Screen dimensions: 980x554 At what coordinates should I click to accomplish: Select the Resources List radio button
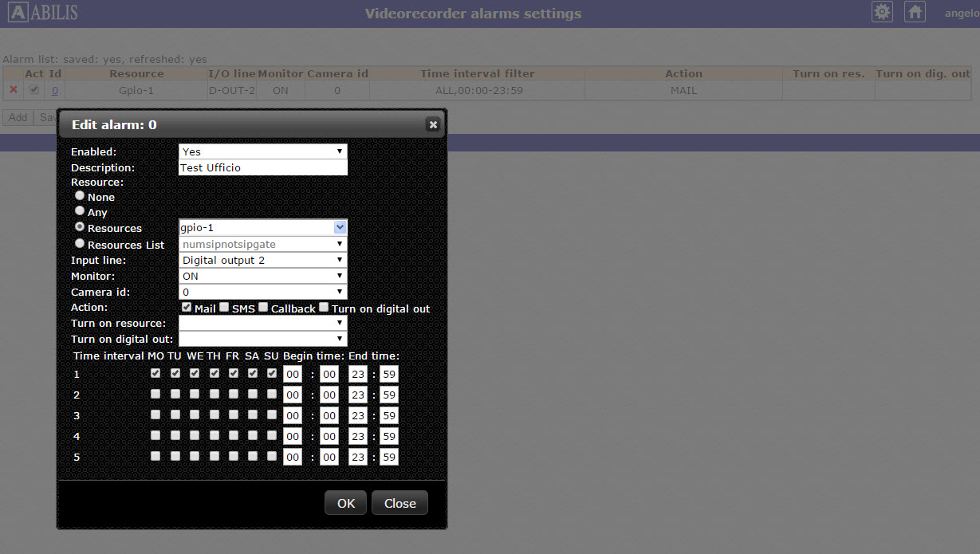point(79,243)
